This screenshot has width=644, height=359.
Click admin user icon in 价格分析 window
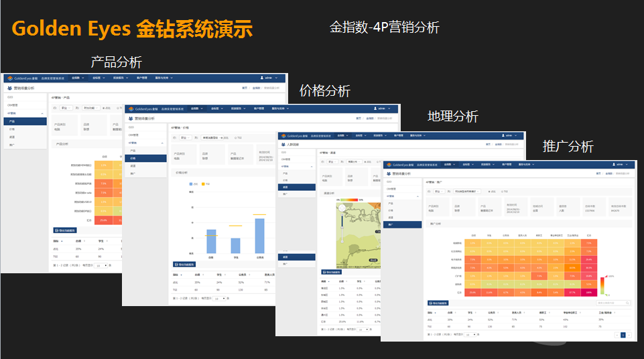(x=375, y=109)
